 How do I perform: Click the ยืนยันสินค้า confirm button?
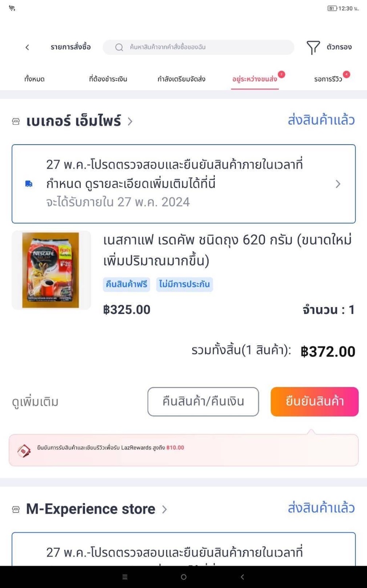315,402
